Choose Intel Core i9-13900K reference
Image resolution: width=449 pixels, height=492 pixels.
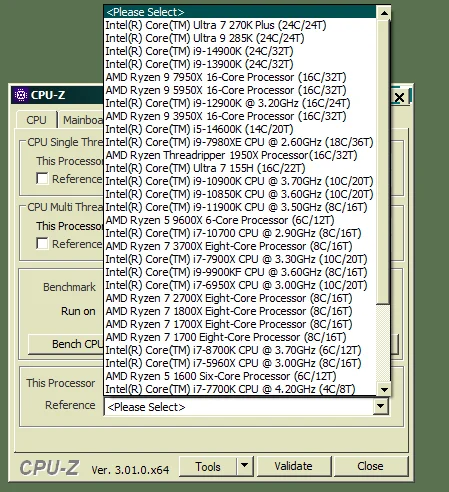240,64
